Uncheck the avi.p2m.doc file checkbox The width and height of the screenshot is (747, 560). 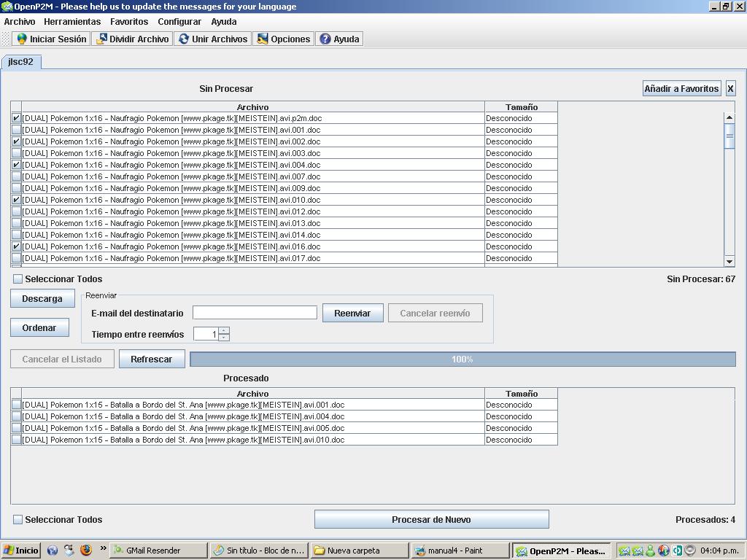point(16,118)
